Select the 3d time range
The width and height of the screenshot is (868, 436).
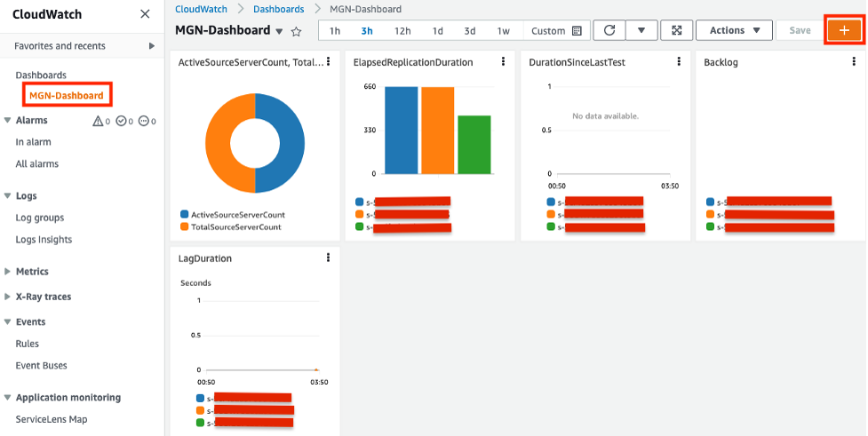(x=470, y=31)
